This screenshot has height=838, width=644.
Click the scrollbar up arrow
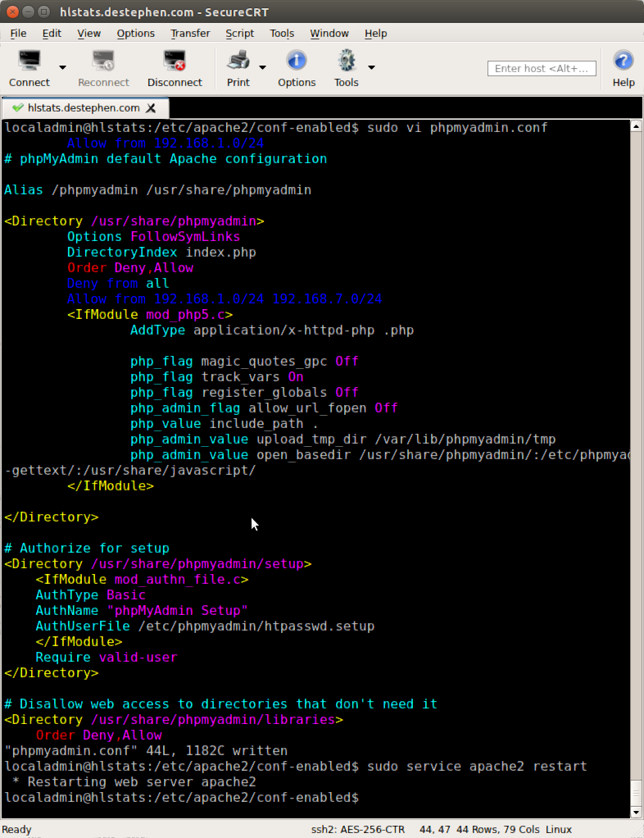click(x=636, y=126)
